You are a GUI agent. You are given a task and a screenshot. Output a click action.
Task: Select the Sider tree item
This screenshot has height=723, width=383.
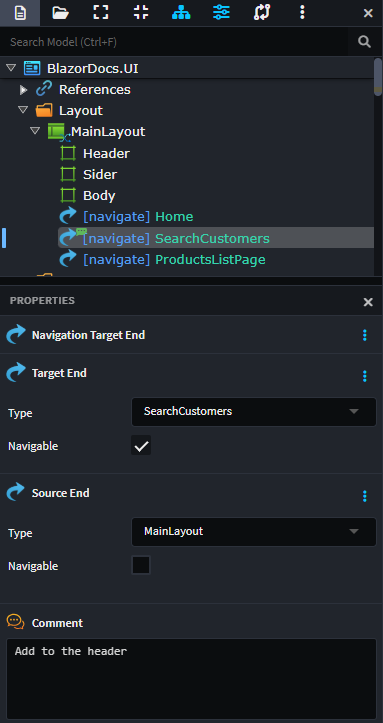click(x=100, y=174)
